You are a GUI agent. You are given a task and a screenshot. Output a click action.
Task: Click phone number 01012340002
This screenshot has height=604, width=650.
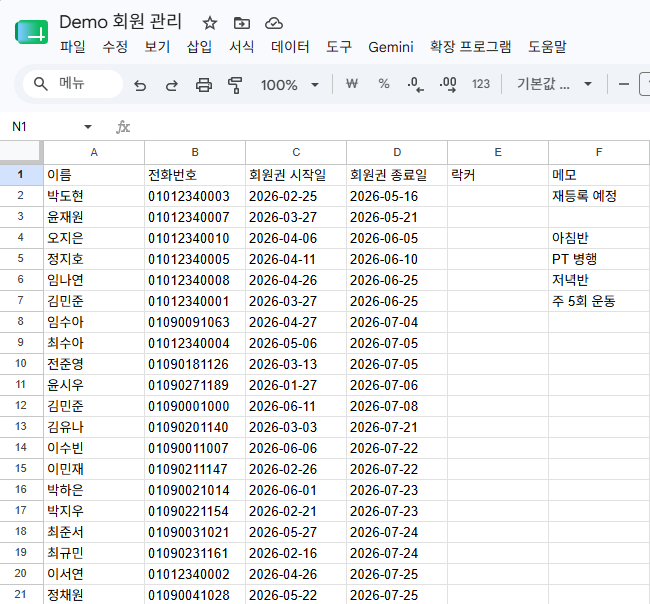coord(195,574)
